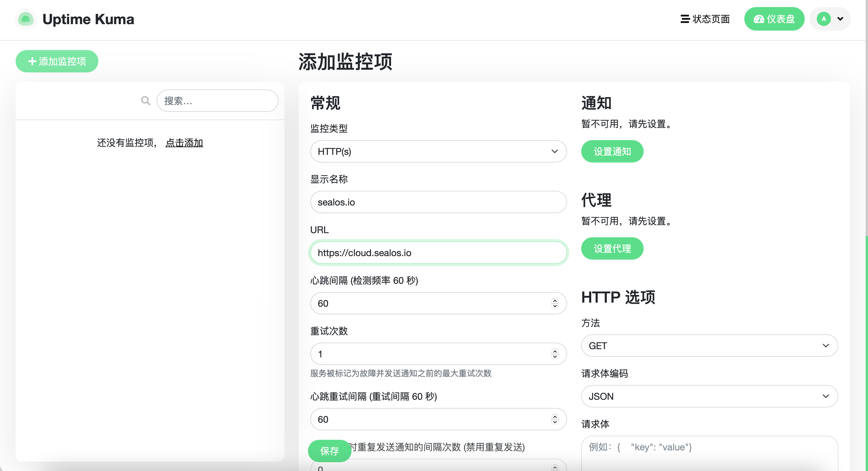The width and height of the screenshot is (868, 471).
Task: Click the Uptime Kuma logo icon
Action: (x=26, y=19)
